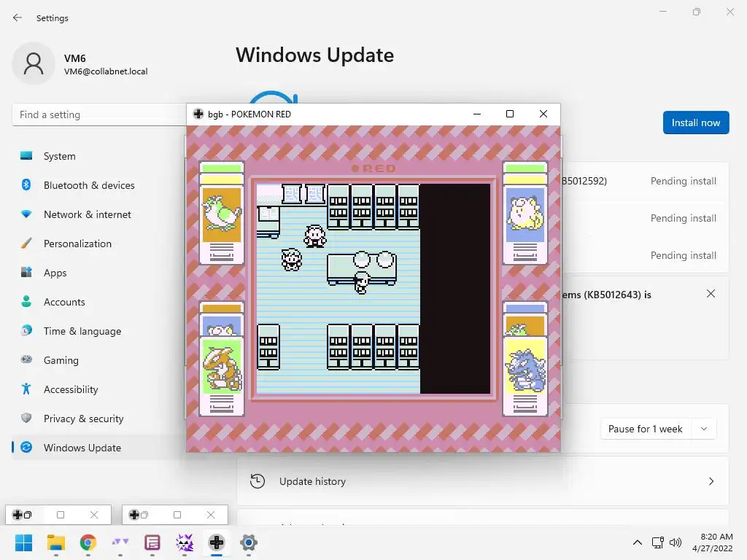The height and width of the screenshot is (560, 747).
Task: Open Update history chevron arrow
Action: 711,481
